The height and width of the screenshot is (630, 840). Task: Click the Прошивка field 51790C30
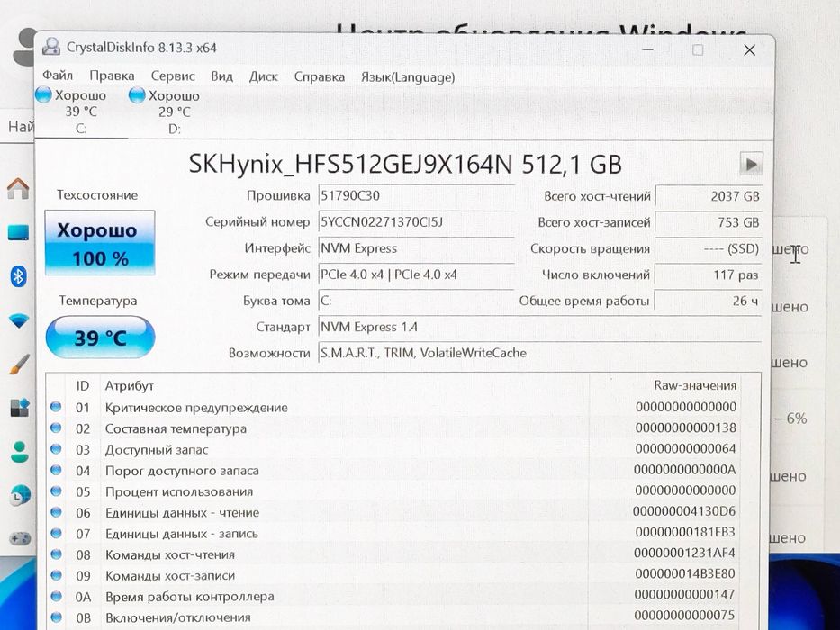tap(416, 195)
